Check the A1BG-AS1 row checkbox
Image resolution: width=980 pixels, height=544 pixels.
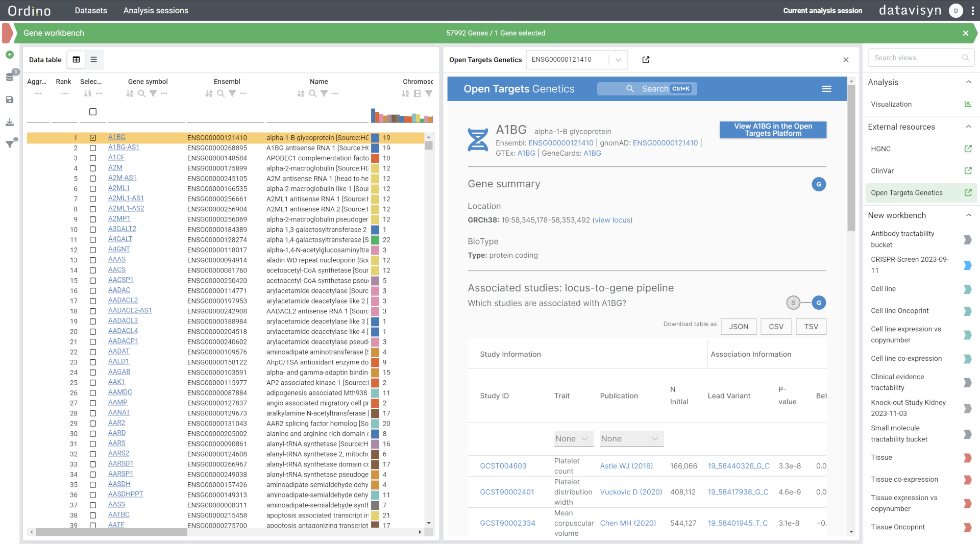[x=93, y=148]
